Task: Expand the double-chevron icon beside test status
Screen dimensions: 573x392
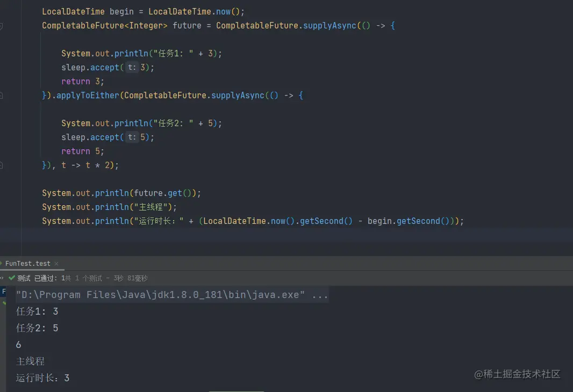Action: [x=2, y=278]
